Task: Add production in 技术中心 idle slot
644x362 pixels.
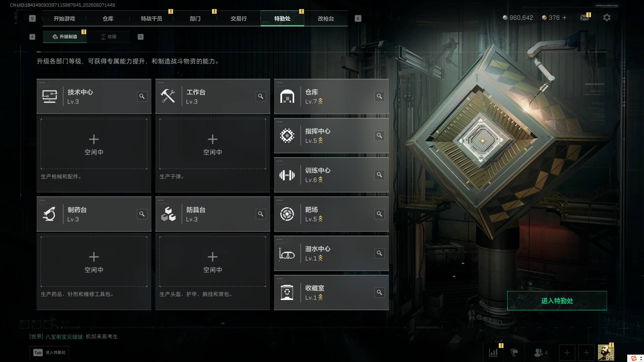Action: [94, 144]
